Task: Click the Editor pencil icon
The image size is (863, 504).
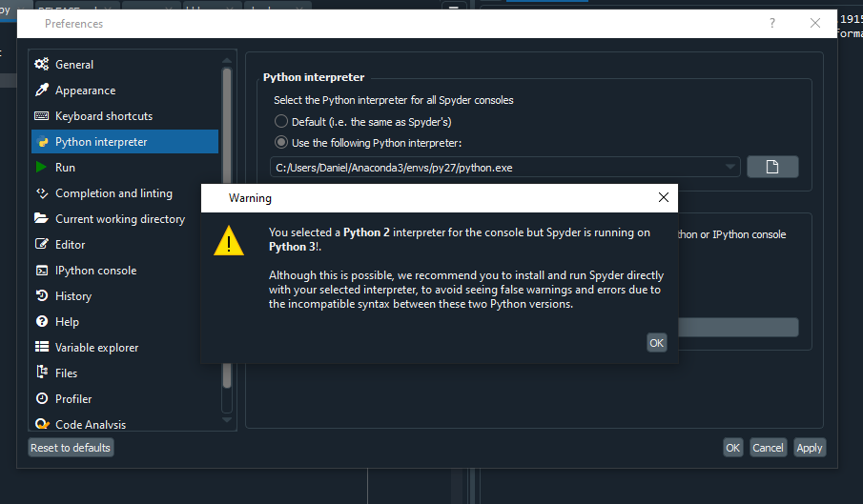Action: (x=42, y=244)
